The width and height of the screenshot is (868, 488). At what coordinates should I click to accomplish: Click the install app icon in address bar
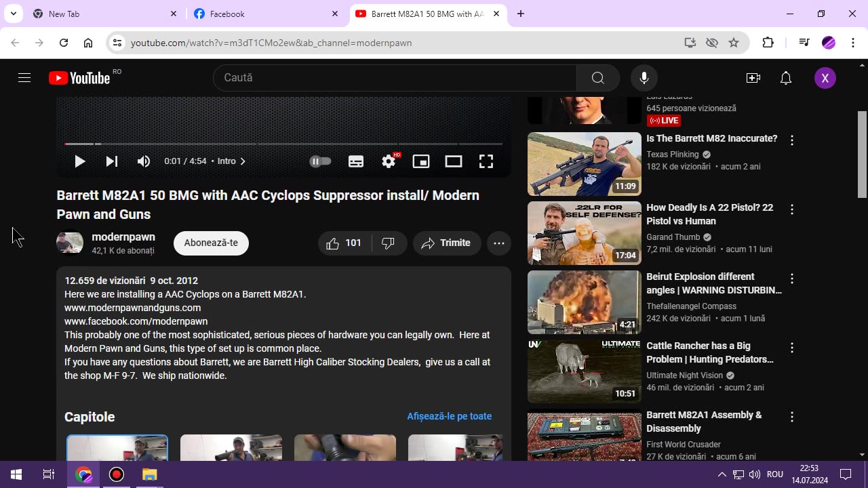point(690,43)
